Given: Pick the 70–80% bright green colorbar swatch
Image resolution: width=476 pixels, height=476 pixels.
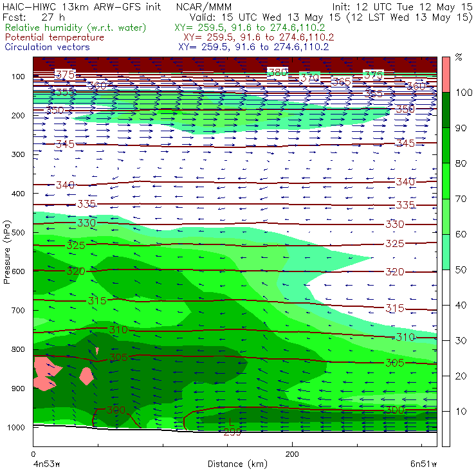Looking at the screenshot, I should point(446,181).
